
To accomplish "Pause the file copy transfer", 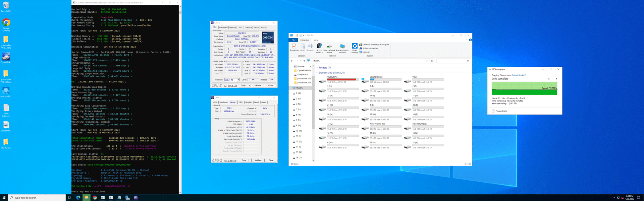I will tap(549, 79).
